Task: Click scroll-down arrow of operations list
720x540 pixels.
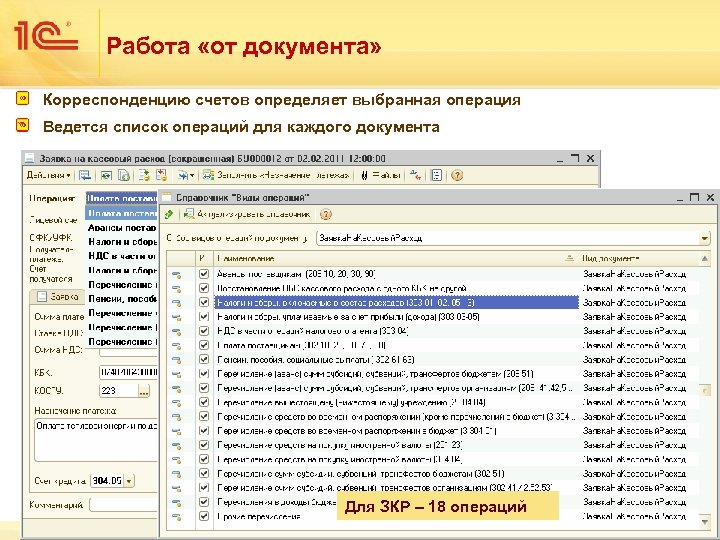Action: (x=705, y=521)
